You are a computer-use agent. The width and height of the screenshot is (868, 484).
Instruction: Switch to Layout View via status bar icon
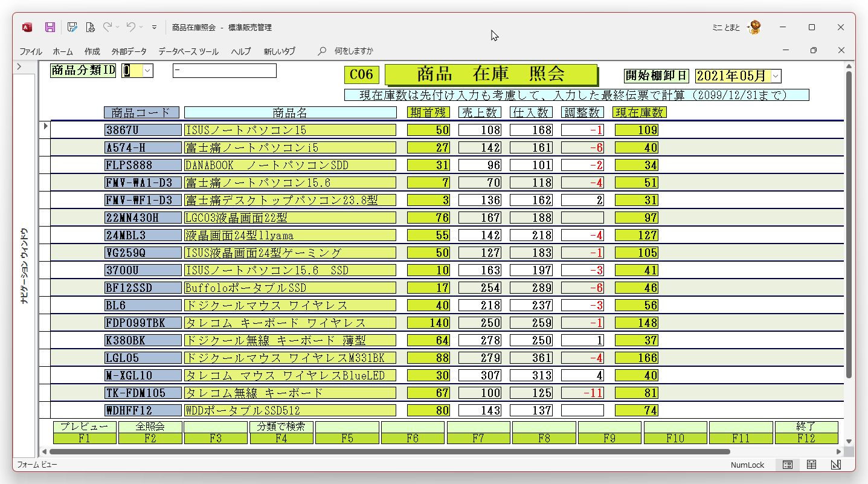pos(811,465)
